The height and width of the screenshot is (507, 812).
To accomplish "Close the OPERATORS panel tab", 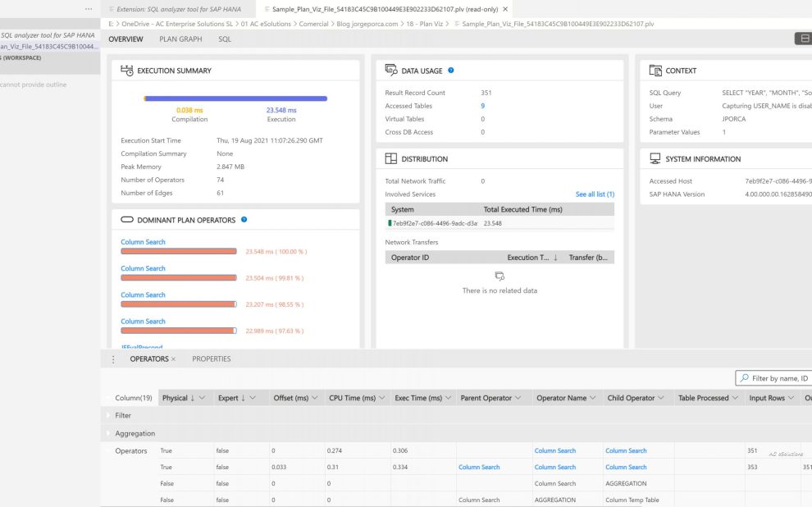I will tap(175, 359).
